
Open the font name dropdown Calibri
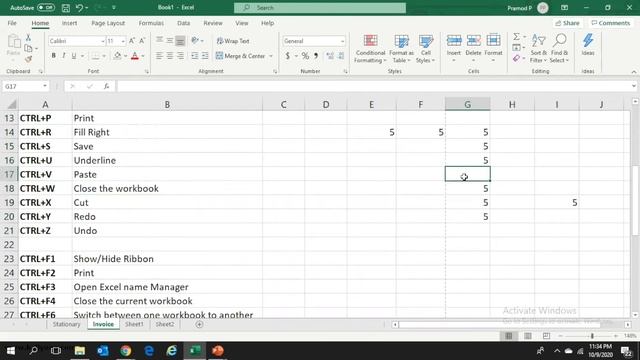click(102, 41)
